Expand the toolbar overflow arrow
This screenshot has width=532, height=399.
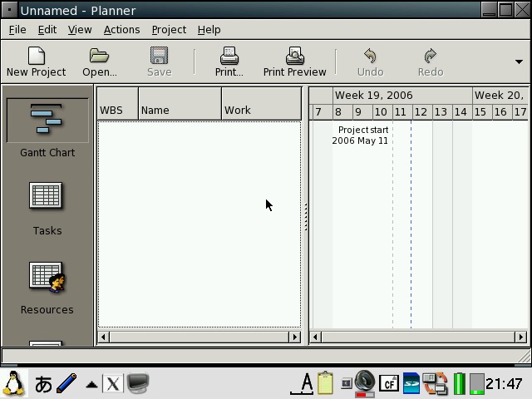(x=520, y=62)
